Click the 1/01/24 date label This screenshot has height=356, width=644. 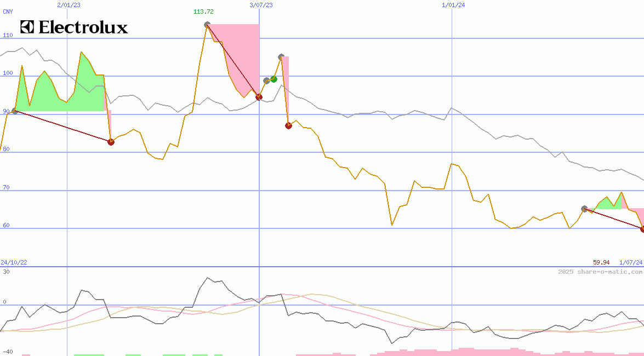click(x=453, y=5)
